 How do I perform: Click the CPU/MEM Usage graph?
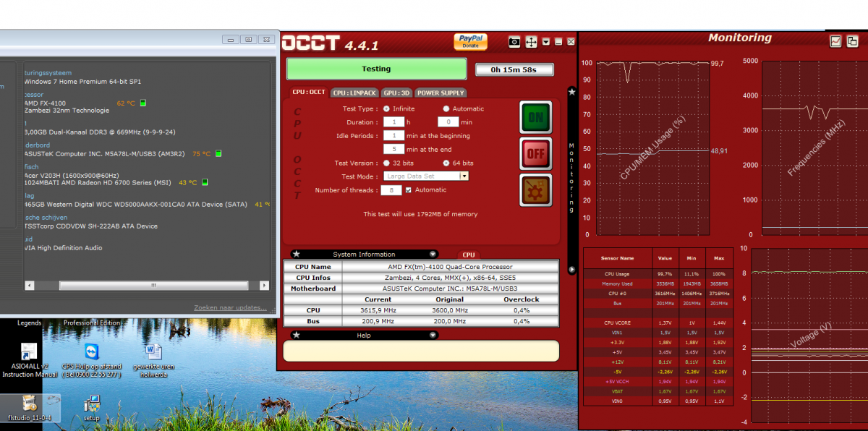pyautogui.click(x=654, y=148)
